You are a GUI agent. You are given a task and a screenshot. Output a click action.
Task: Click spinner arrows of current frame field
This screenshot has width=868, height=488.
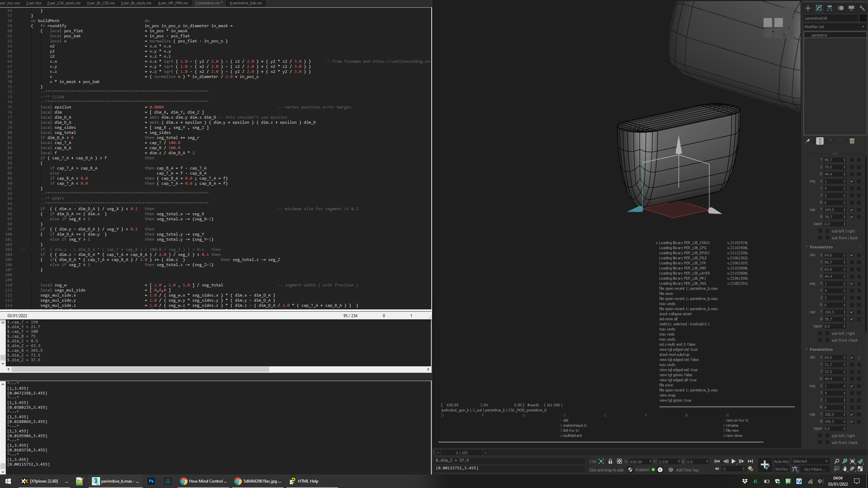point(744,469)
